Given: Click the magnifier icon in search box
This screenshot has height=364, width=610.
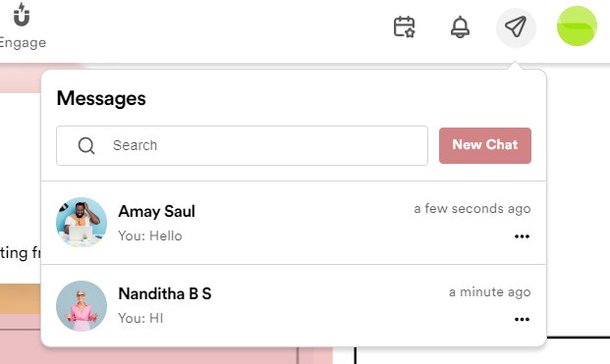Looking at the screenshot, I should click(86, 145).
